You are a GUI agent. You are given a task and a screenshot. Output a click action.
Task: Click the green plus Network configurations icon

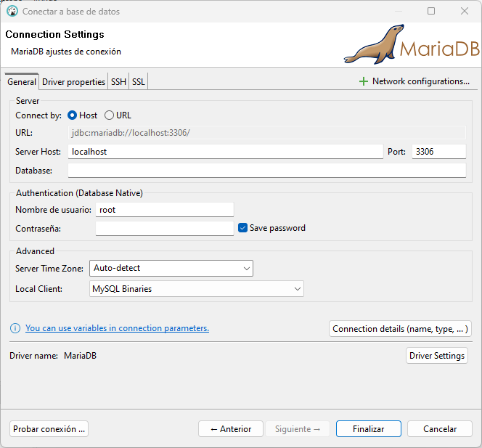(364, 81)
